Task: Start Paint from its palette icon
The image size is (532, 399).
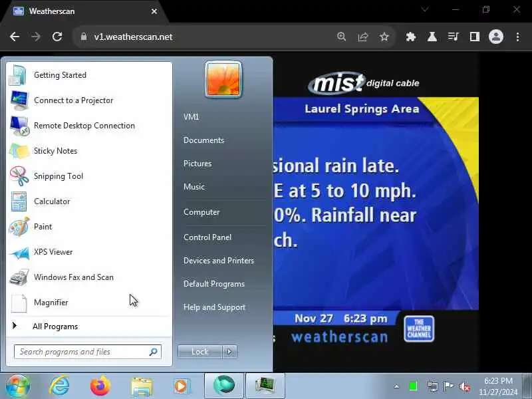Action: (x=19, y=227)
